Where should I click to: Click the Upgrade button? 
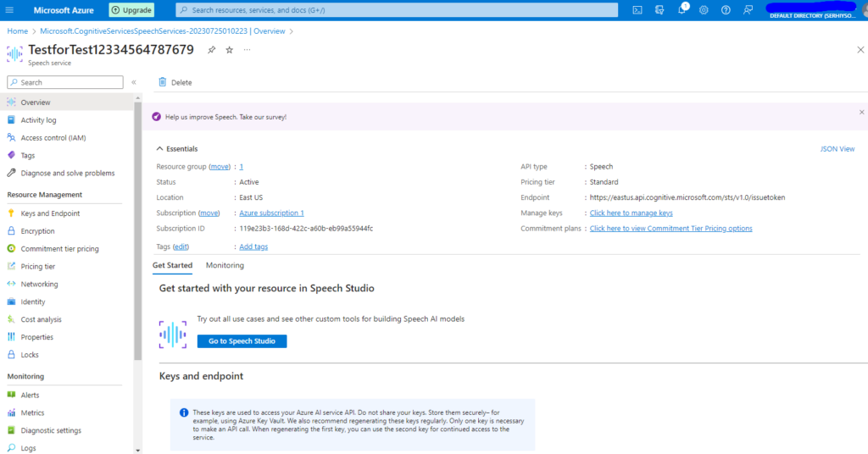pos(131,10)
